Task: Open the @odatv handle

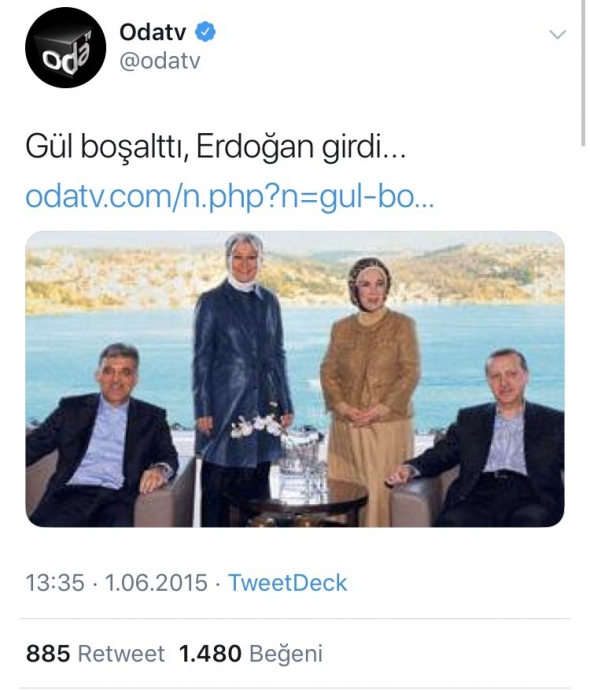Action: tap(160, 61)
